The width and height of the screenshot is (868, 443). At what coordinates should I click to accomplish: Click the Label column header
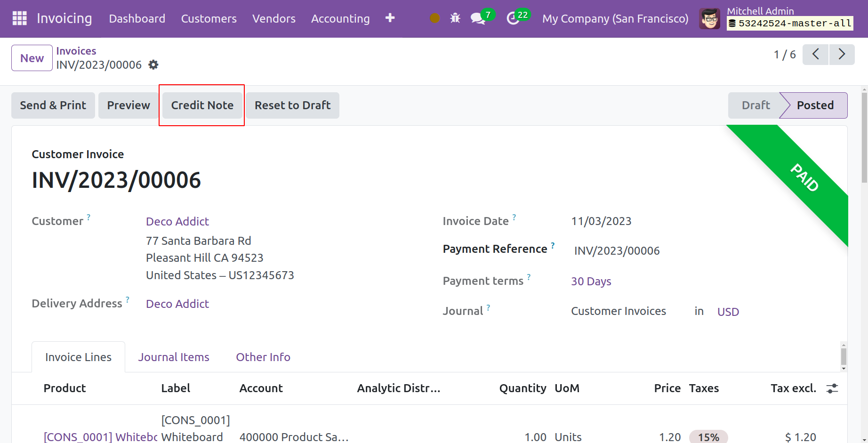click(x=176, y=388)
